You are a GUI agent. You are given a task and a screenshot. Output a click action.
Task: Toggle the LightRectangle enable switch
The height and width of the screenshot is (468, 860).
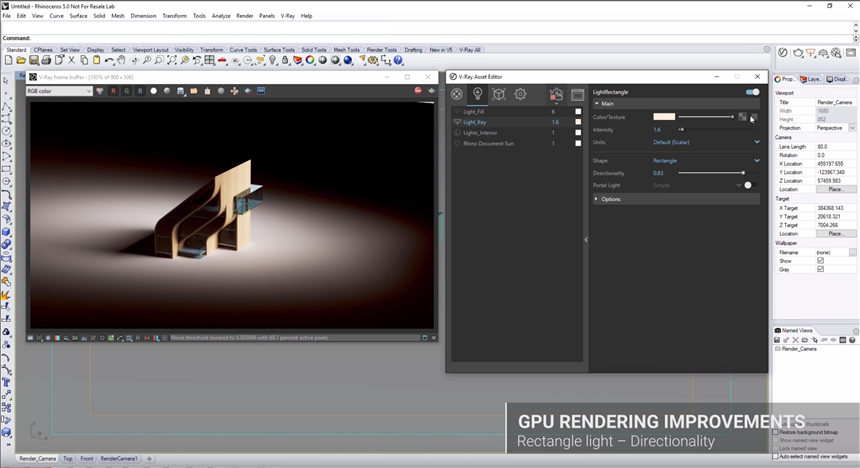[x=752, y=92]
